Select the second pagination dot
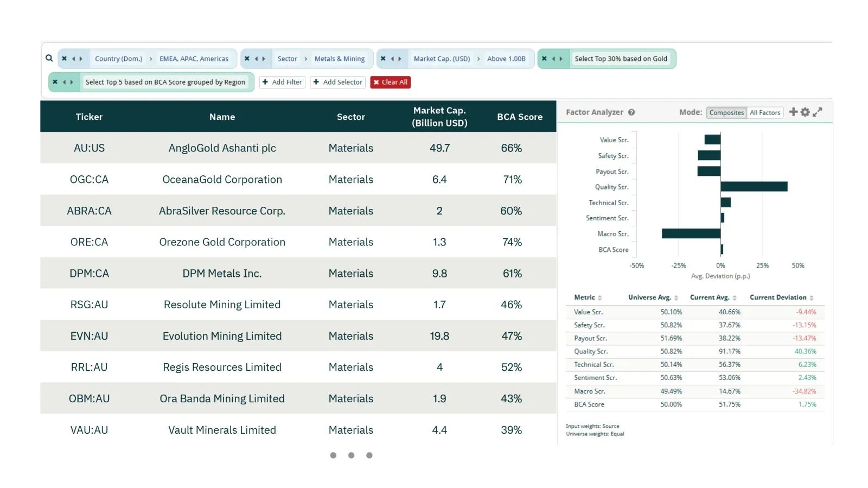Image resolution: width=868 pixels, height=488 pixels. click(x=352, y=455)
